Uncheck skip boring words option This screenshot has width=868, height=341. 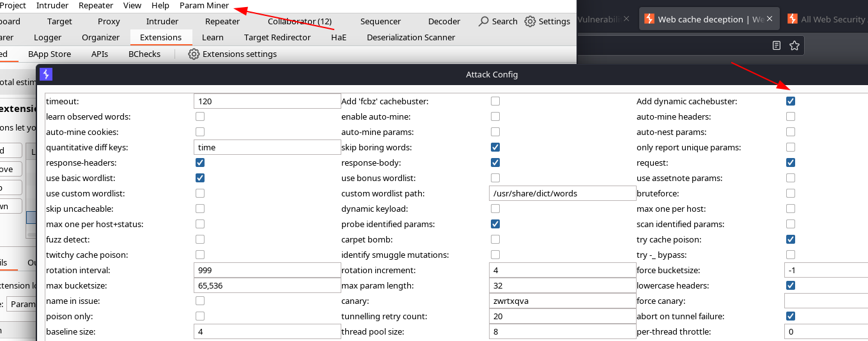(495, 147)
